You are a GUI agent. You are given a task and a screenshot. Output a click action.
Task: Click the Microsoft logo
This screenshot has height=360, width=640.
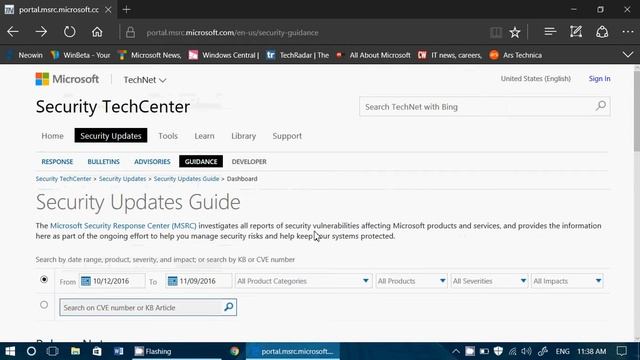point(67,79)
